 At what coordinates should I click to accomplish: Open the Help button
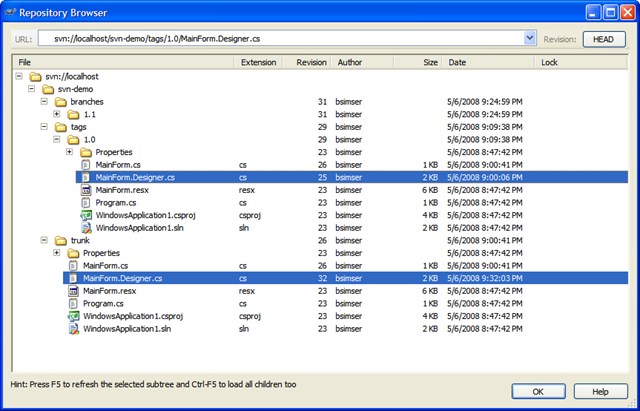600,391
